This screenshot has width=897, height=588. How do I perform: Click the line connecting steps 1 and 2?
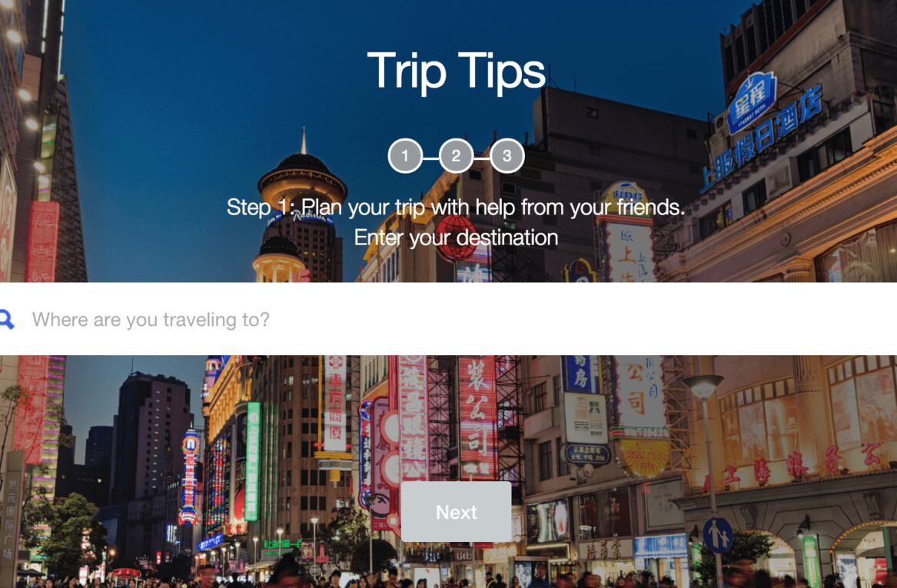(x=430, y=157)
